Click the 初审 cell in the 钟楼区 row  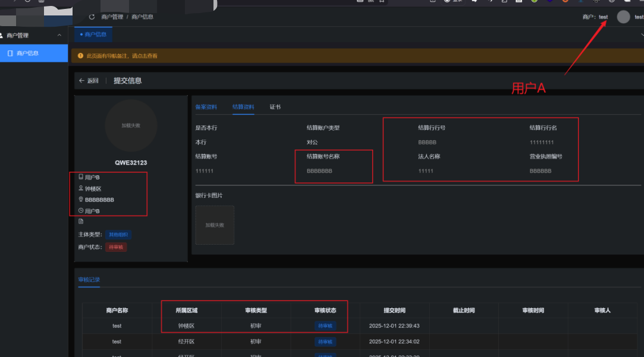(256, 326)
